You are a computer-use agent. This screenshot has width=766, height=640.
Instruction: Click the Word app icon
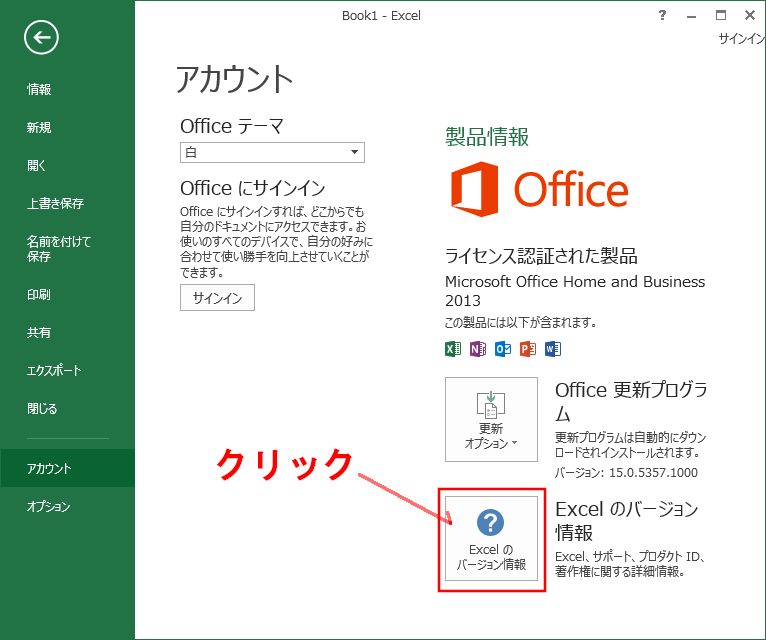click(553, 349)
